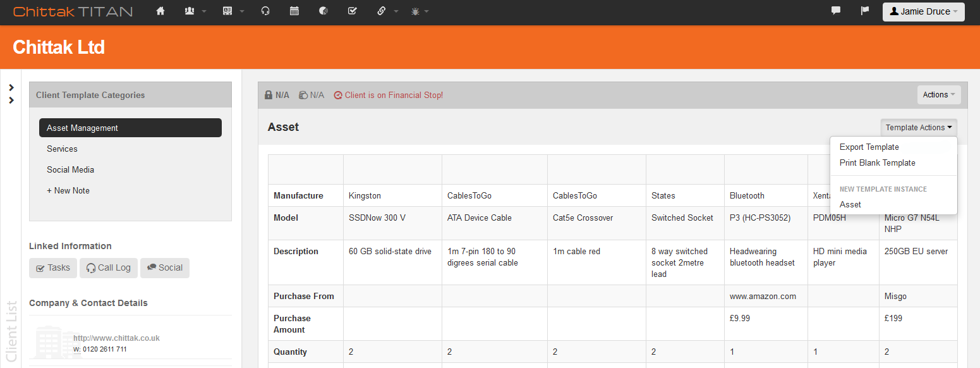
Task: Open the pie chart reports icon
Action: [324, 11]
